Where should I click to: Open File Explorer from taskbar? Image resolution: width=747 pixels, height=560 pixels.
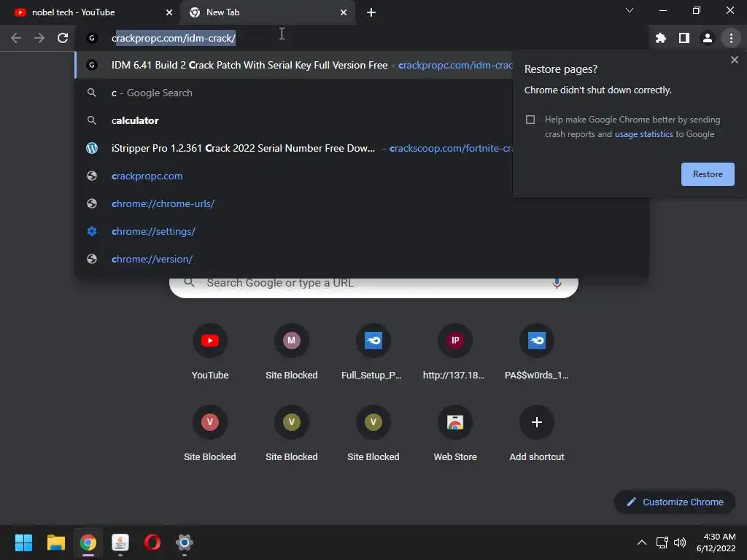[55, 542]
